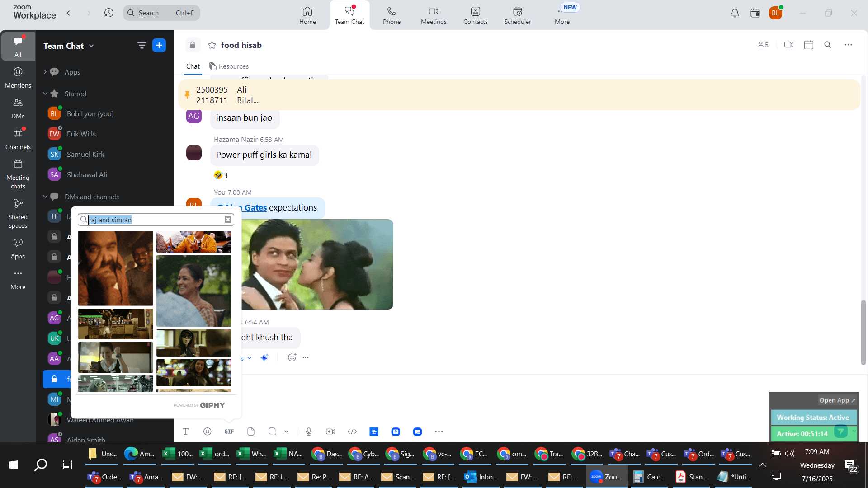
Task: Expand the Team Chat dropdown
Action: pos(91,46)
